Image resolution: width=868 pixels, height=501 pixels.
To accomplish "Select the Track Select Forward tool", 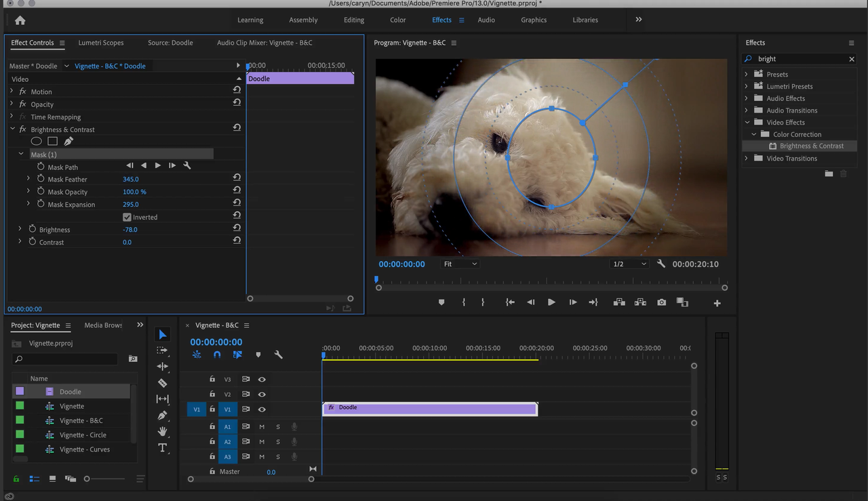I will coord(162,350).
